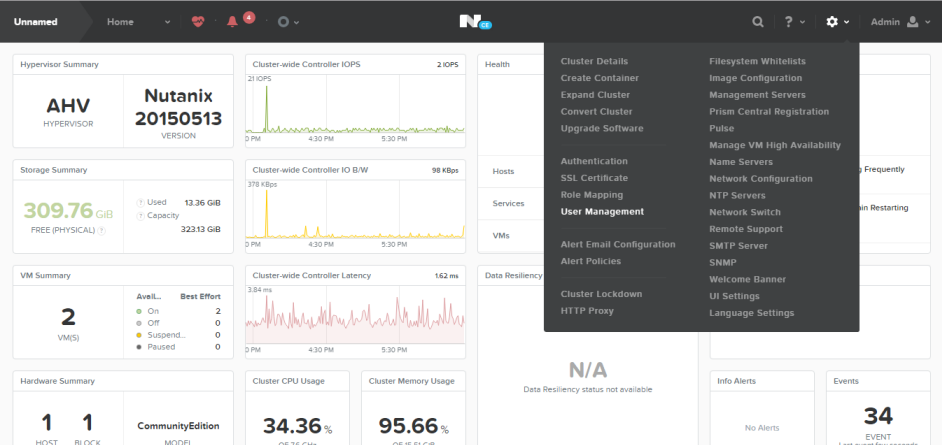Select Expand Cluster option
The height and width of the screenshot is (445, 942).
(595, 95)
